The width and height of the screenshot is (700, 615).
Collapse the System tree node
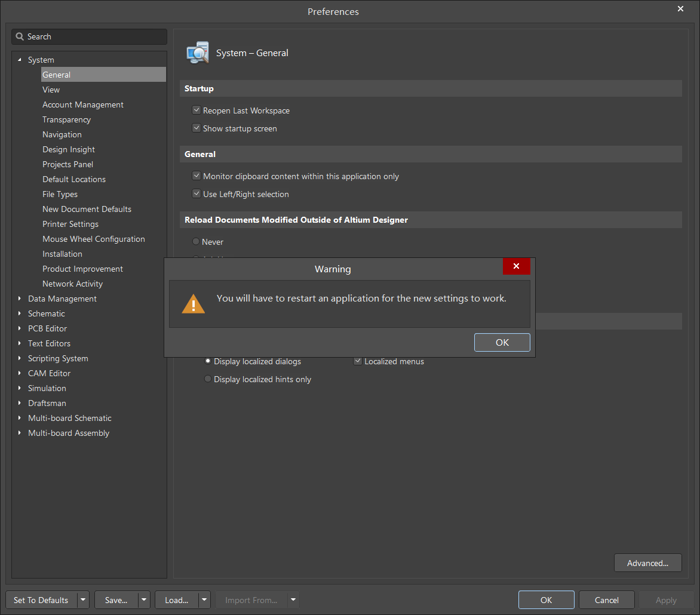[x=20, y=60]
